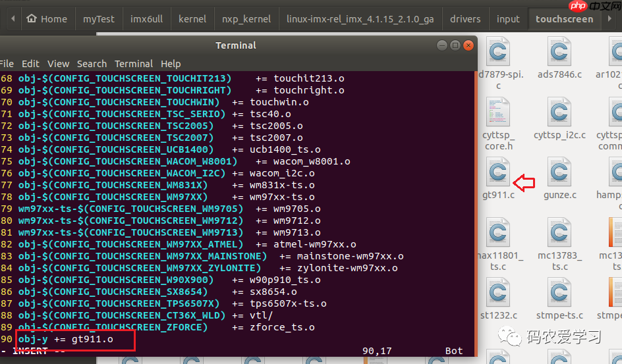Click the gunze.c file name label
This screenshot has width=622, height=364.
[559, 195]
